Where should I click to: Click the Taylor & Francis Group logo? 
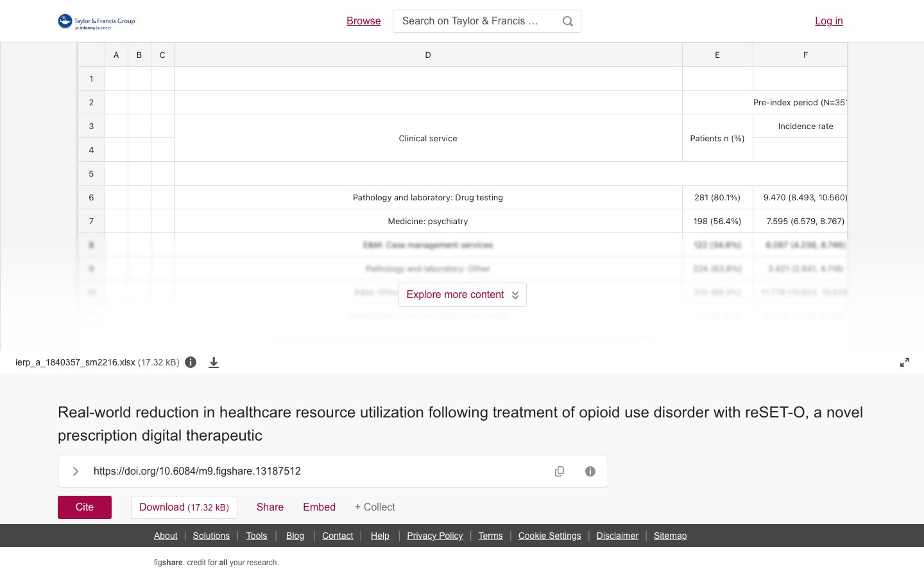[x=96, y=22]
